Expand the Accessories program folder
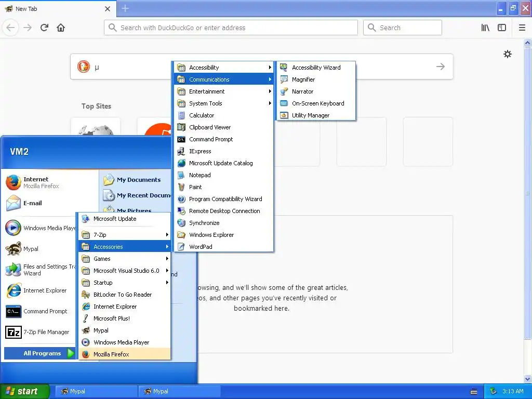532x399 pixels. click(x=125, y=247)
